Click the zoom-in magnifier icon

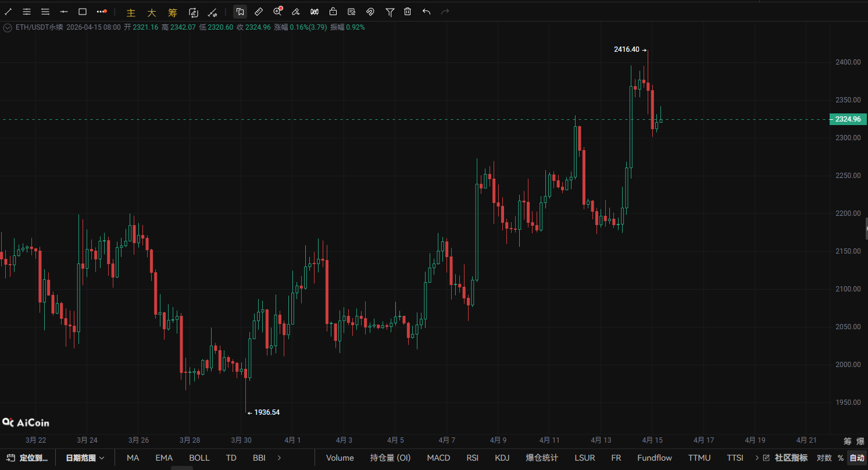[277, 12]
